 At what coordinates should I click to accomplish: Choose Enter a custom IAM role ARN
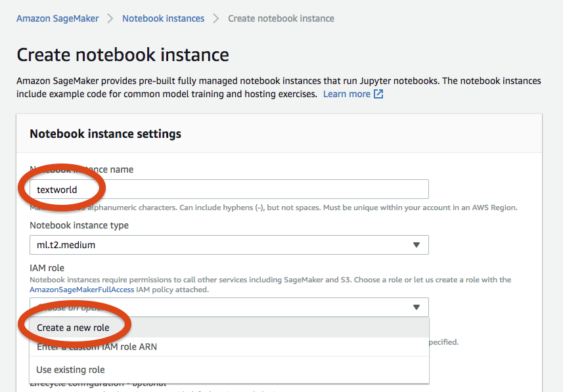pos(97,347)
